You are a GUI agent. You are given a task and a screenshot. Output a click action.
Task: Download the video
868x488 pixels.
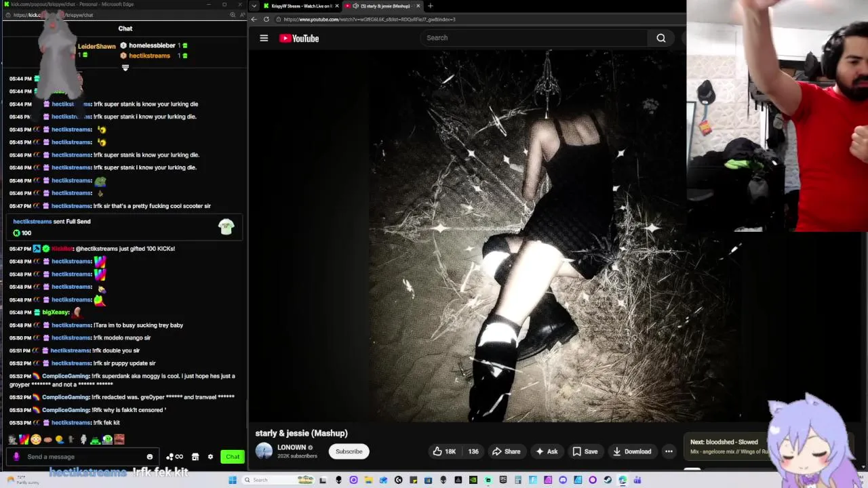[x=632, y=451]
